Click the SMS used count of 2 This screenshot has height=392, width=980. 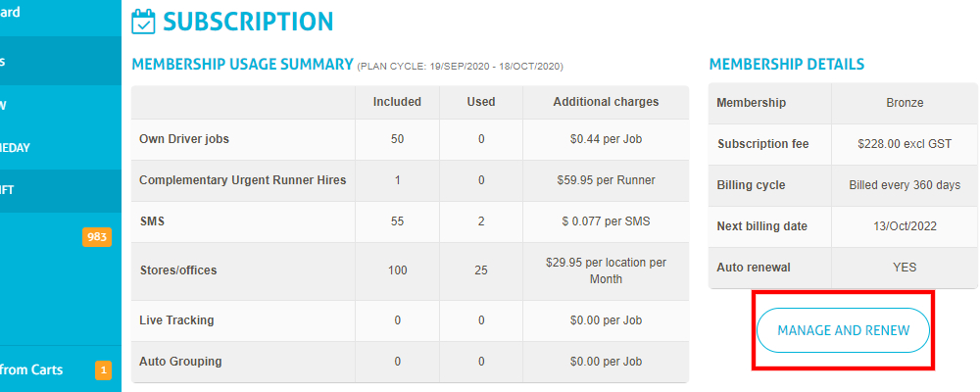[x=481, y=221]
